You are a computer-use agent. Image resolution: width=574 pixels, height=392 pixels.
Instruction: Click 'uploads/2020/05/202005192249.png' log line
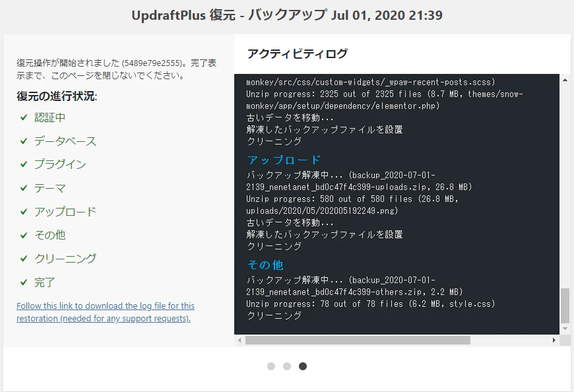322,211
